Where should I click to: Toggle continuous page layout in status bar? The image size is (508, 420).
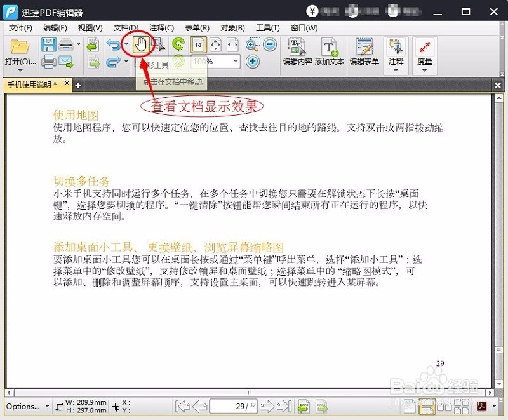[427, 407]
